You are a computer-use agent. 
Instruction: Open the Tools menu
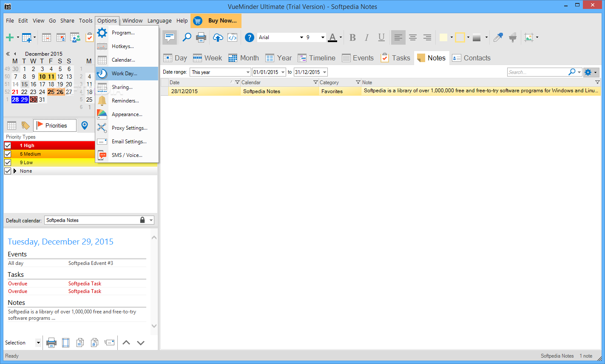85,20
